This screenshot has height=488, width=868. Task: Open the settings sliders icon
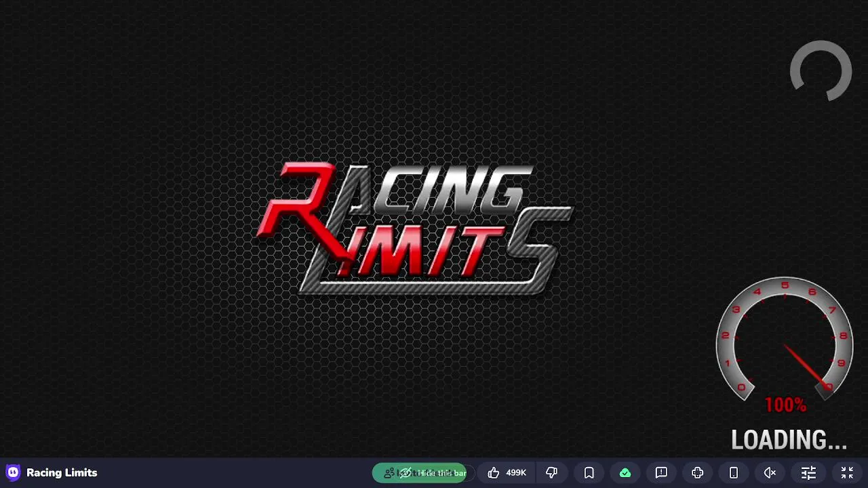tap(808, 473)
